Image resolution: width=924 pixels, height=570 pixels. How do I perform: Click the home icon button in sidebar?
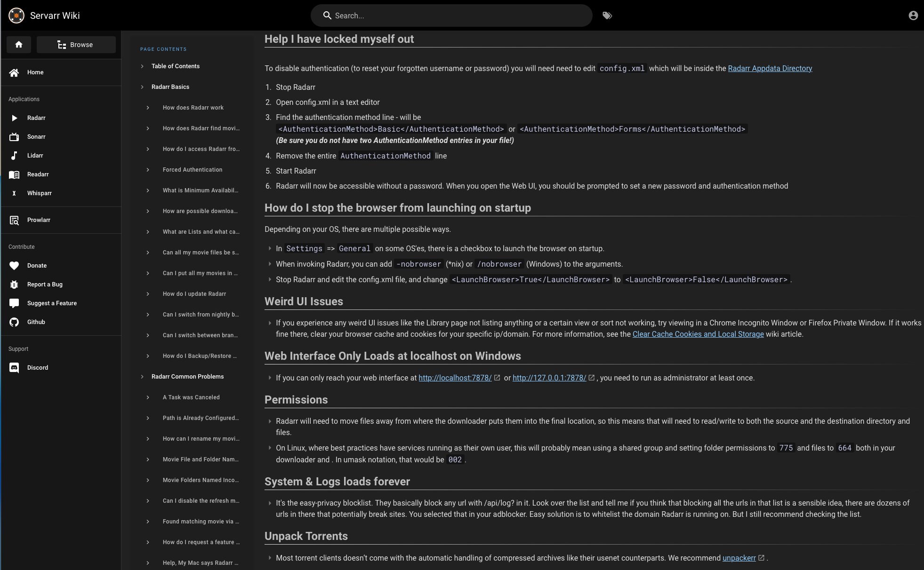[x=19, y=45]
